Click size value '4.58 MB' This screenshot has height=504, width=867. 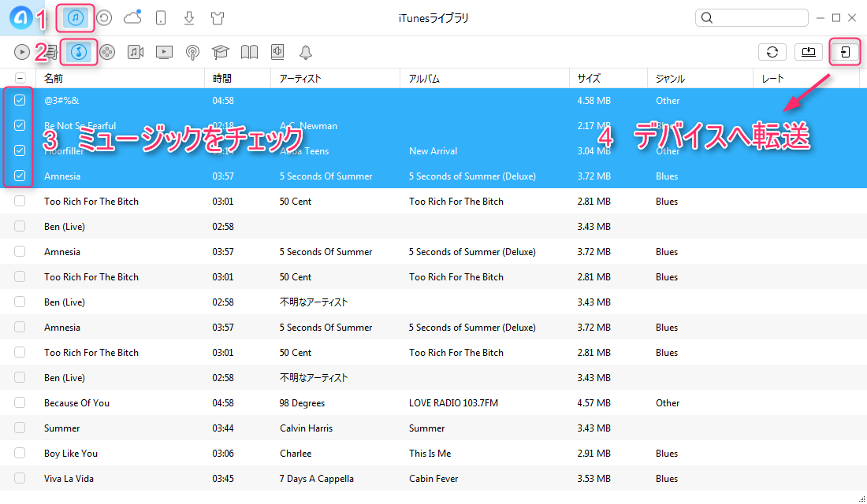(x=594, y=101)
